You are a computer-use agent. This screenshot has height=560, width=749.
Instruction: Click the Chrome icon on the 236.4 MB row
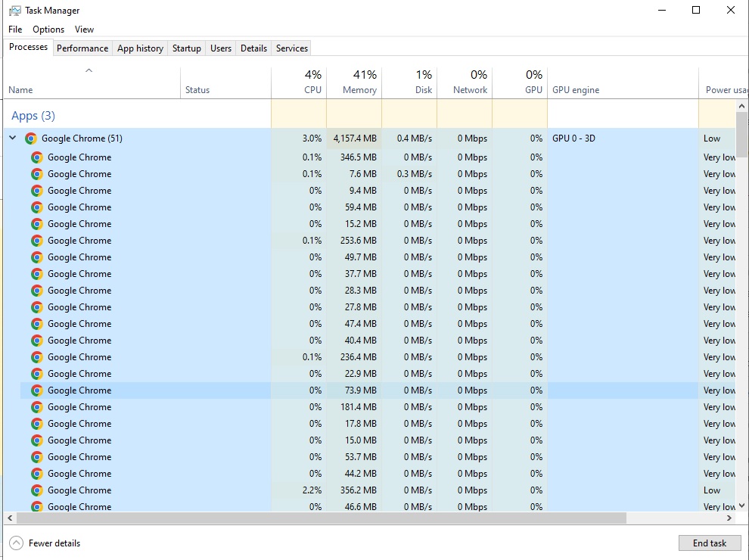(x=37, y=357)
